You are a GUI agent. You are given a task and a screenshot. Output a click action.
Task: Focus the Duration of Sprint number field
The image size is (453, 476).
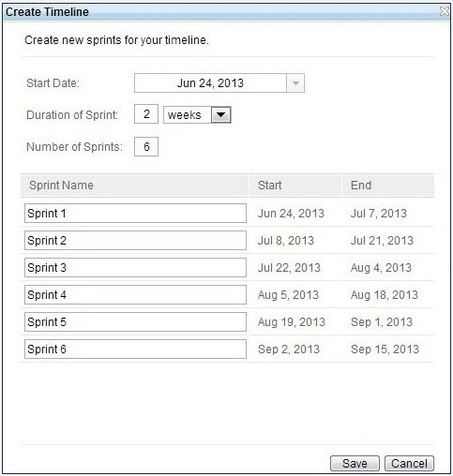146,114
